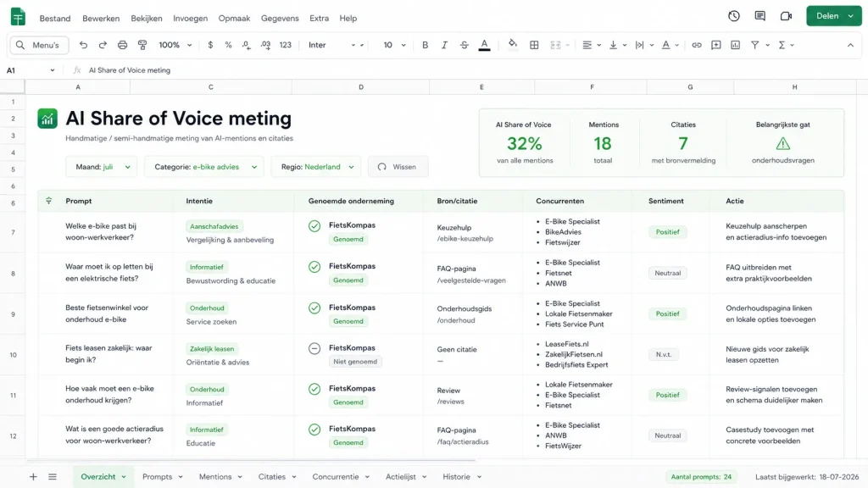Open the Inter font dropdown
This screenshot has height=488, width=868.
336,45
